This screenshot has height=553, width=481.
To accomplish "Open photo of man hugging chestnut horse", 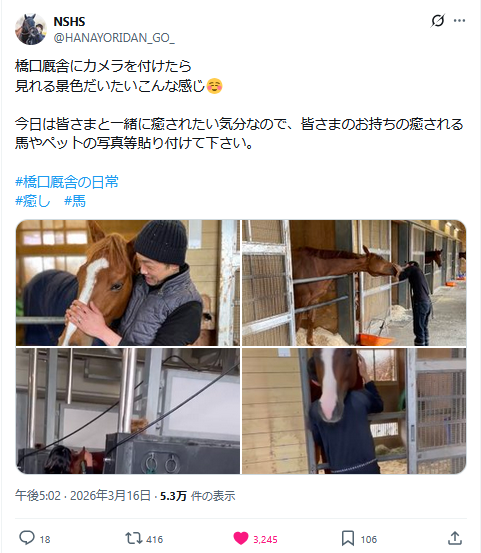I will point(128,283).
